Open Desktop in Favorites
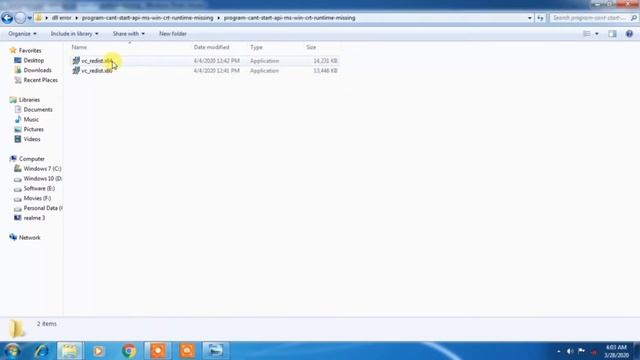 point(33,60)
